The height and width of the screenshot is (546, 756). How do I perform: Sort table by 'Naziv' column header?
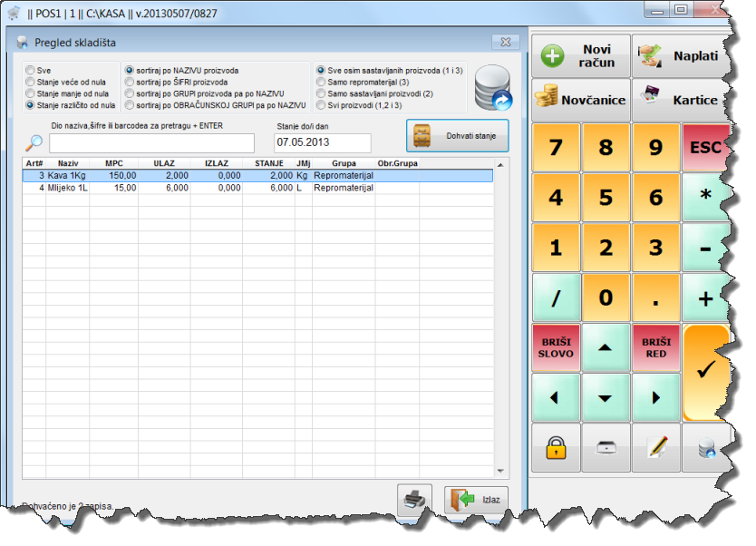(68, 163)
